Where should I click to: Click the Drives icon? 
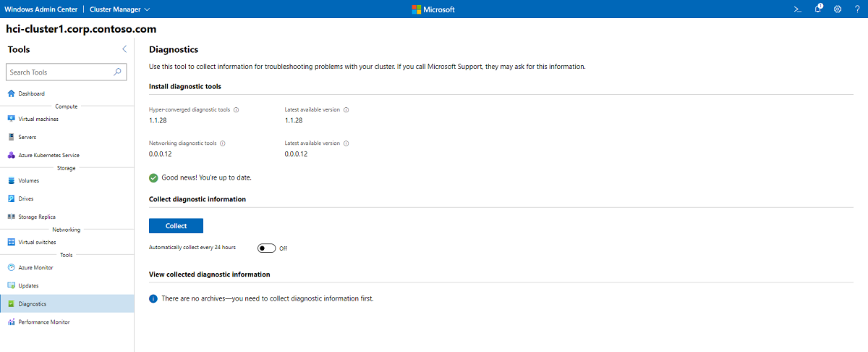pyautogui.click(x=11, y=198)
